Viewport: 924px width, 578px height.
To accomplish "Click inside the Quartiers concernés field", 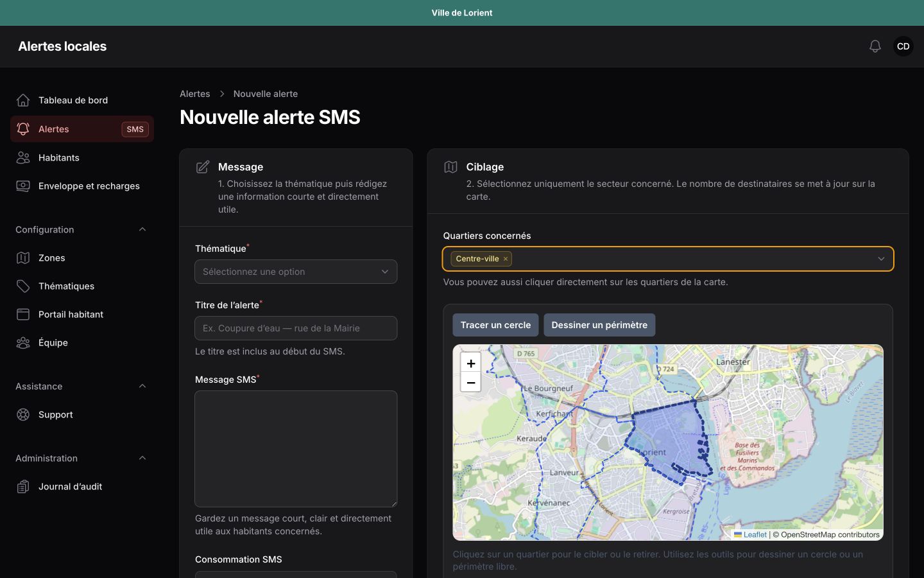I will pos(668,259).
